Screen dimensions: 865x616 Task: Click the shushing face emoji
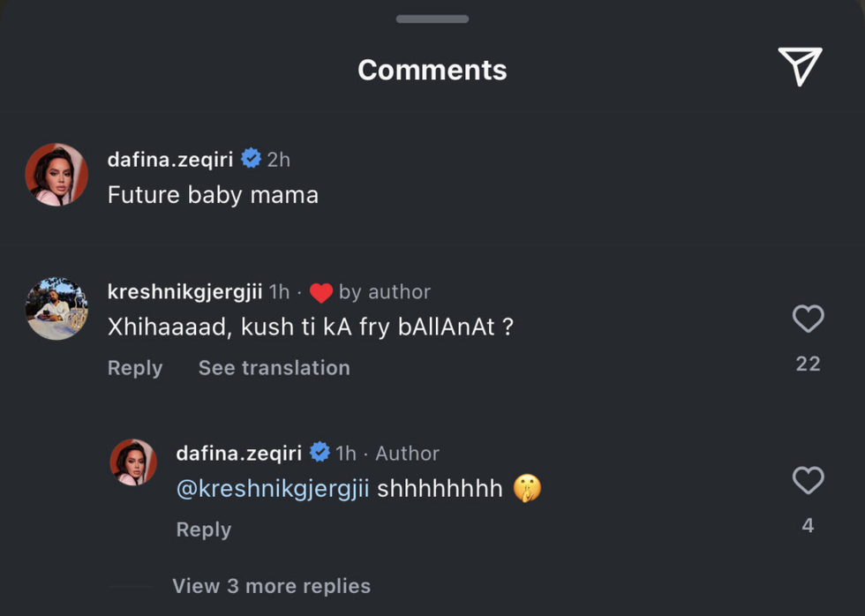(527, 488)
